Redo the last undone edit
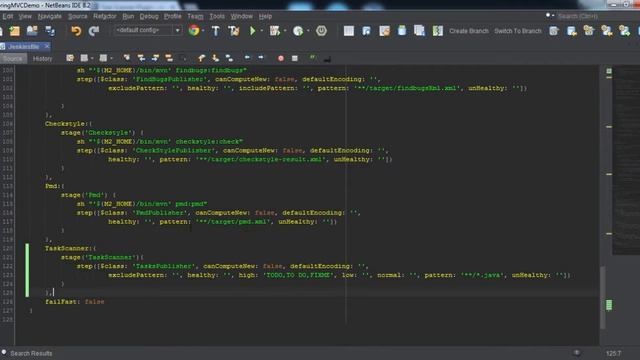The height and width of the screenshot is (360, 640). (x=94, y=31)
